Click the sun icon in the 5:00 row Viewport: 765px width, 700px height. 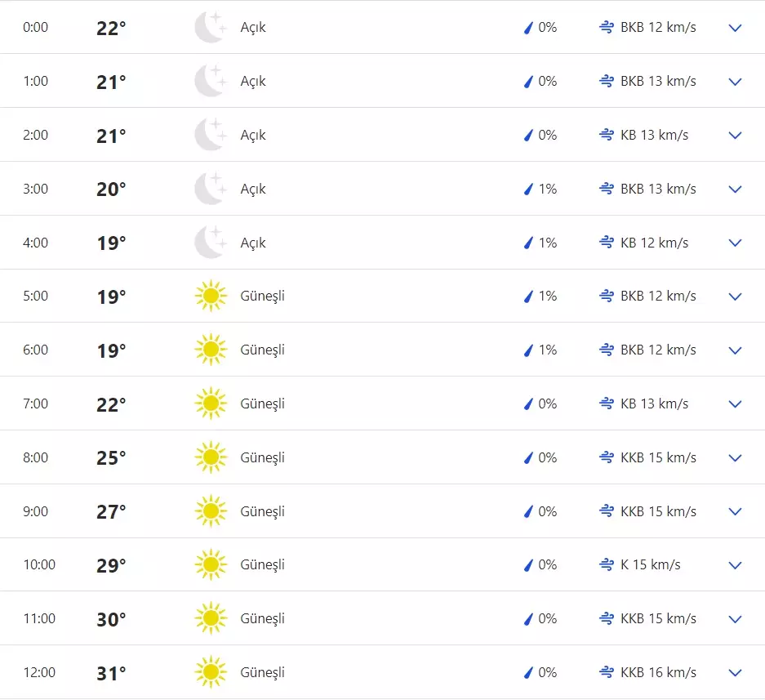(210, 296)
